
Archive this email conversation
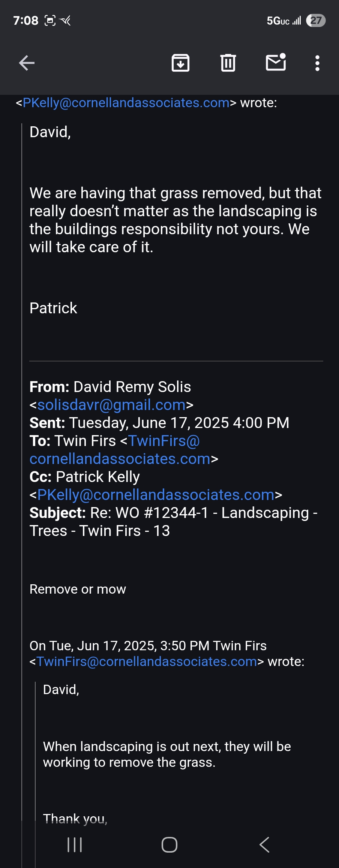180,63
